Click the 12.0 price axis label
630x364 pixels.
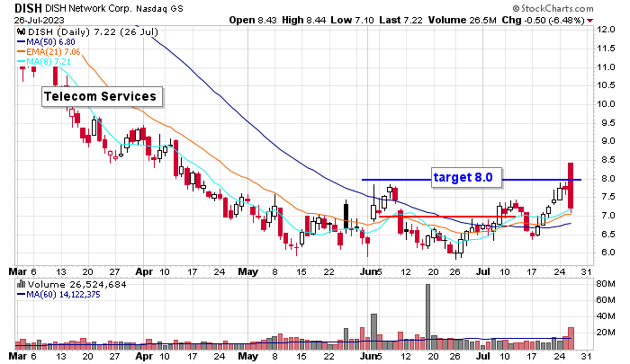point(606,30)
